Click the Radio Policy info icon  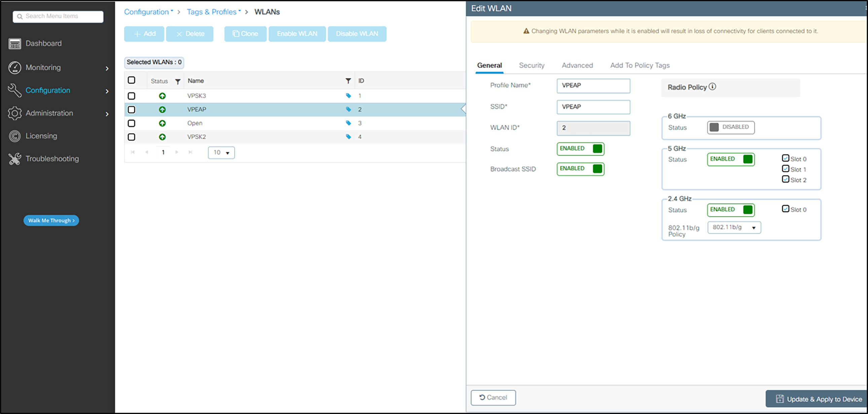[x=712, y=87]
